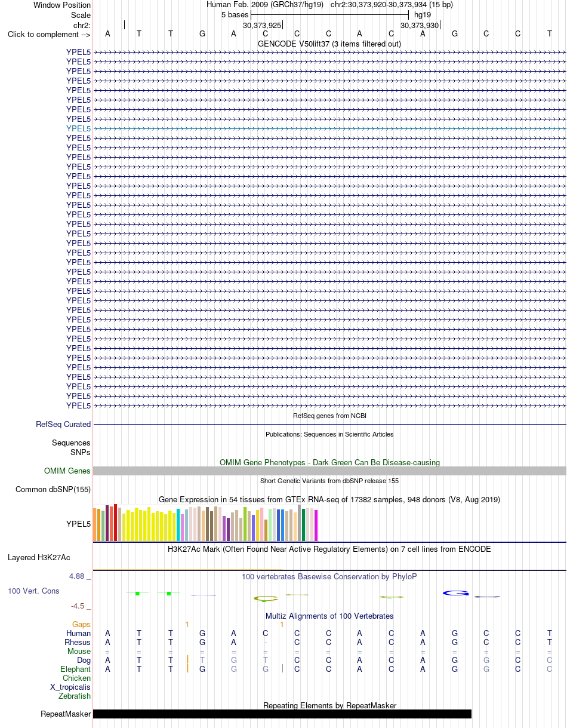Click the Rhesus species label
Screen dimensions: 567x728
coord(78,643)
